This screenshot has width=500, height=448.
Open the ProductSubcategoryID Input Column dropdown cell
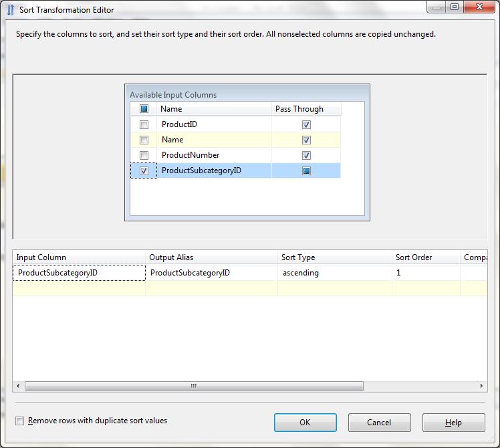(x=79, y=273)
